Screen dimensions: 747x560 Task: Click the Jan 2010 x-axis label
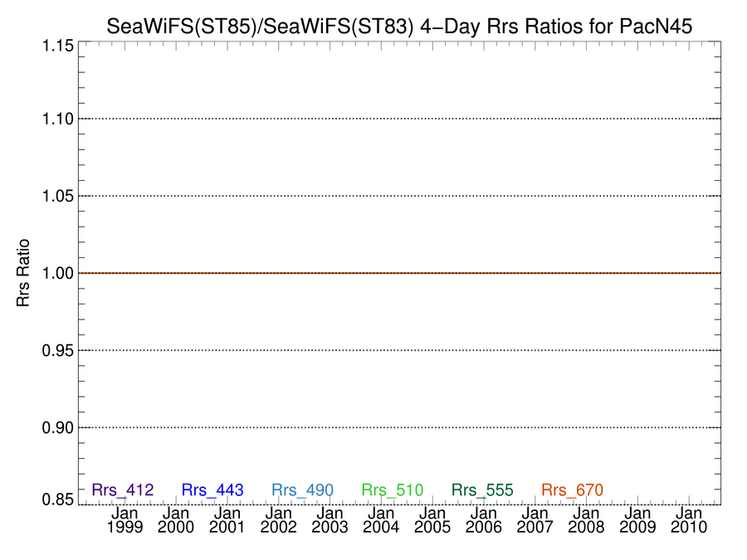coord(689,520)
